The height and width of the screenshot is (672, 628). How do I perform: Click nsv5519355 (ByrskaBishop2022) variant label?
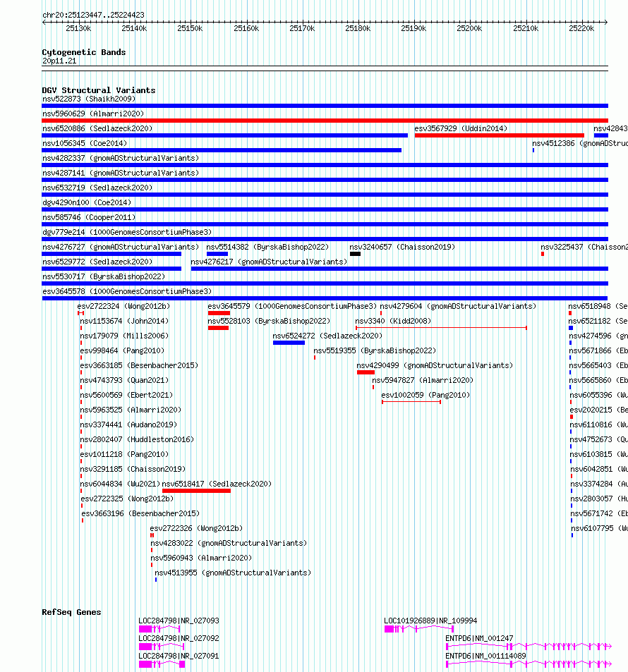[375, 350]
